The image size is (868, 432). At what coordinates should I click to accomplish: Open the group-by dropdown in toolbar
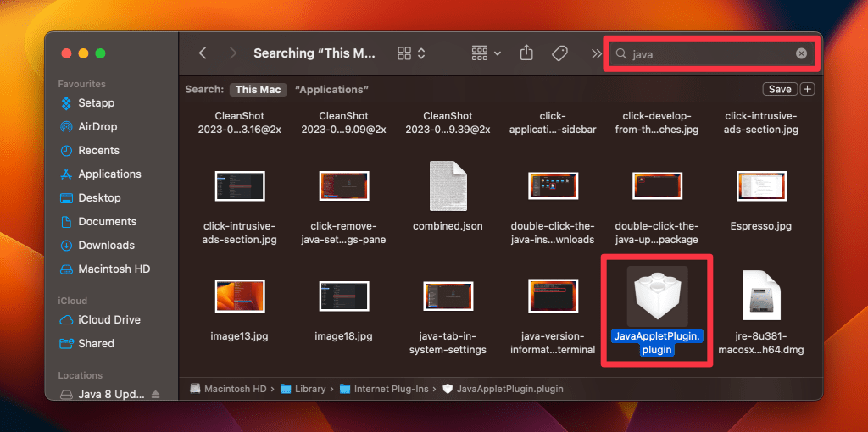pos(486,53)
